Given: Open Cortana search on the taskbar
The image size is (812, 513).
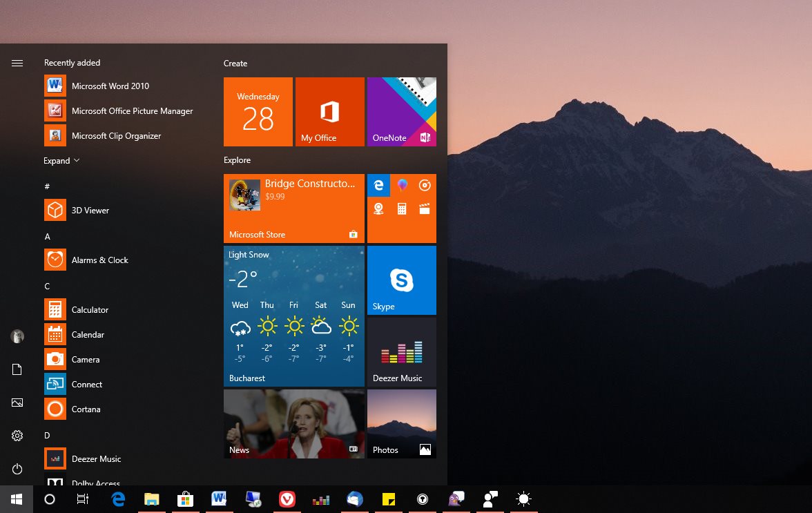Looking at the screenshot, I should (49, 499).
